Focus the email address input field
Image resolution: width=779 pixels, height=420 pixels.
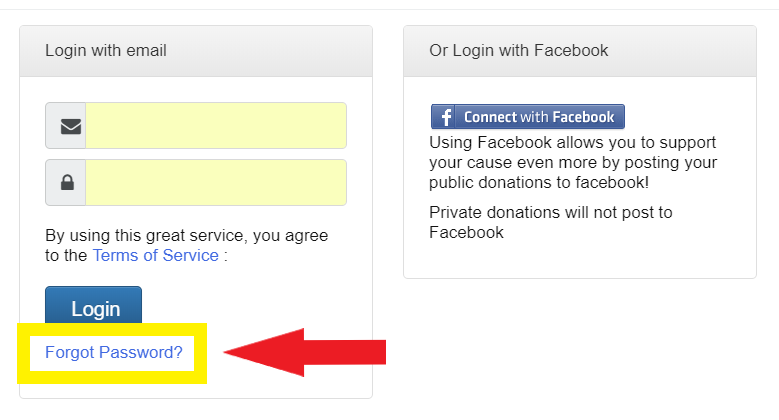(216, 126)
